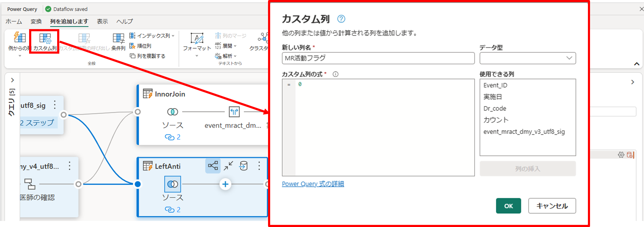Image resolution: width=644 pixels, height=227 pixels.
Task: Select 実施日 in the available columns list
Action: [492, 97]
